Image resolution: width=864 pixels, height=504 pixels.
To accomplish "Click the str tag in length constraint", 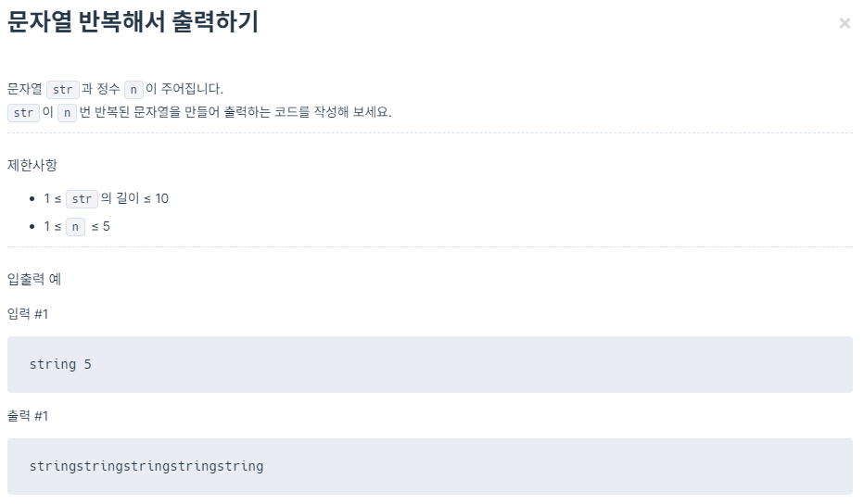I will tap(82, 198).
